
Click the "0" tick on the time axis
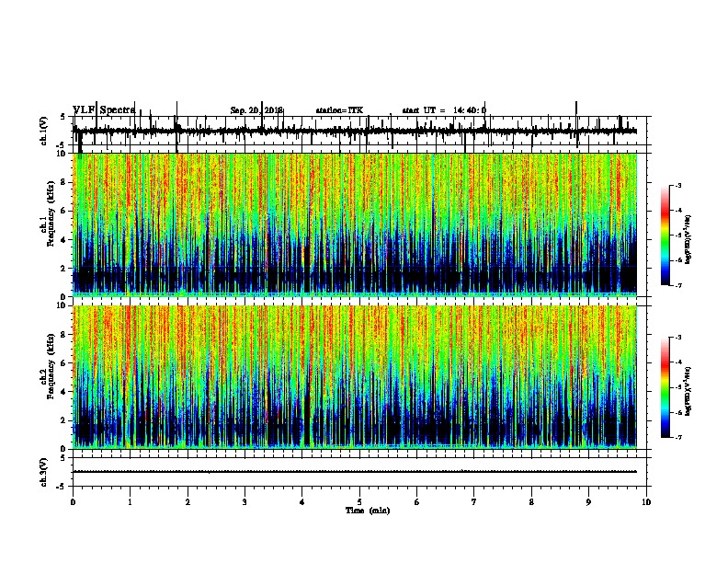(x=73, y=502)
